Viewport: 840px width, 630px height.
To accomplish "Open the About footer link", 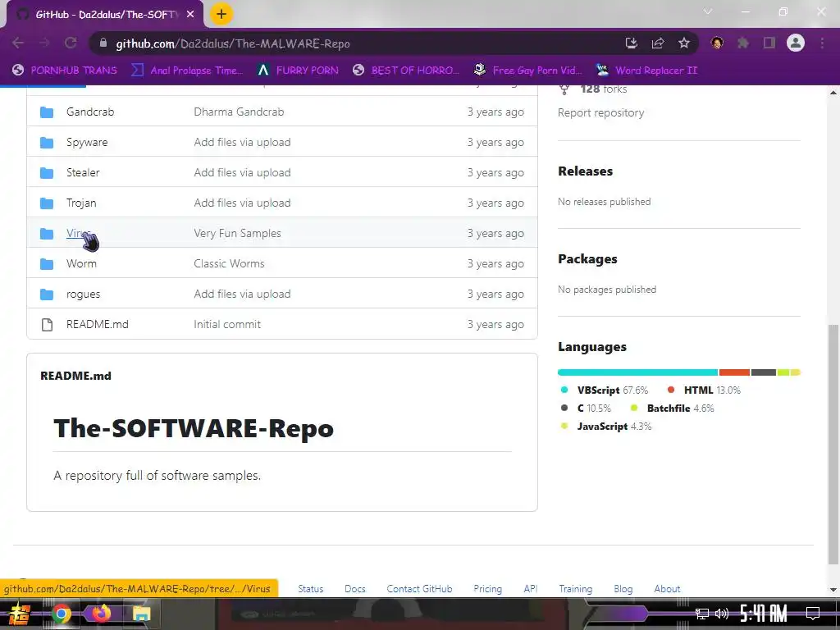I will 667,589.
